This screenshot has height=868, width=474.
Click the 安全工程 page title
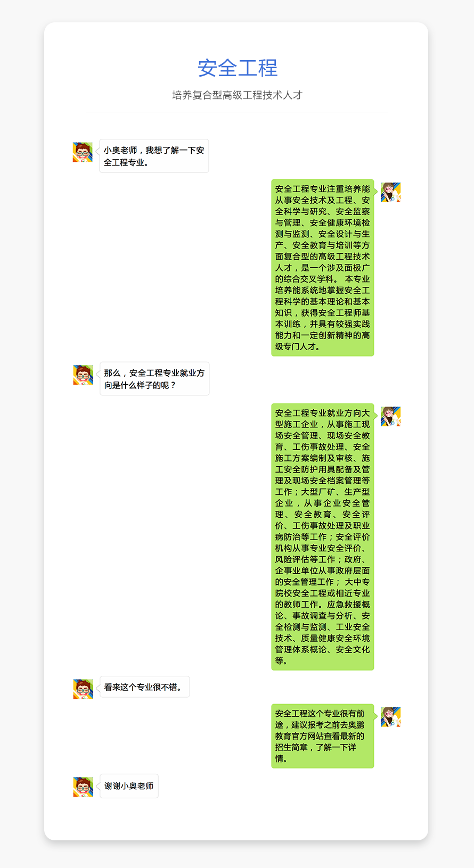click(x=238, y=68)
